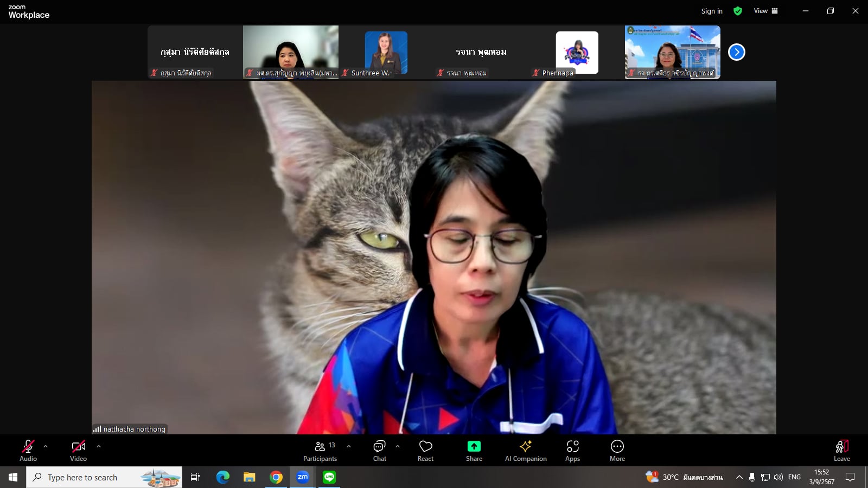Viewport: 868px width, 488px height.
Task: Expand the Chat options arrow
Action: click(x=398, y=446)
